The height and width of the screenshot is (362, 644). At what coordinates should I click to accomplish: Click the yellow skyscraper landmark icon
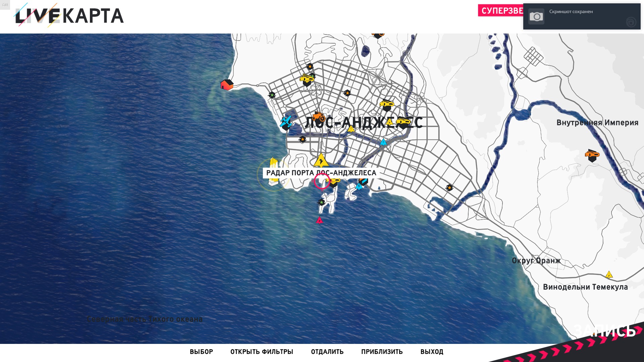click(274, 171)
